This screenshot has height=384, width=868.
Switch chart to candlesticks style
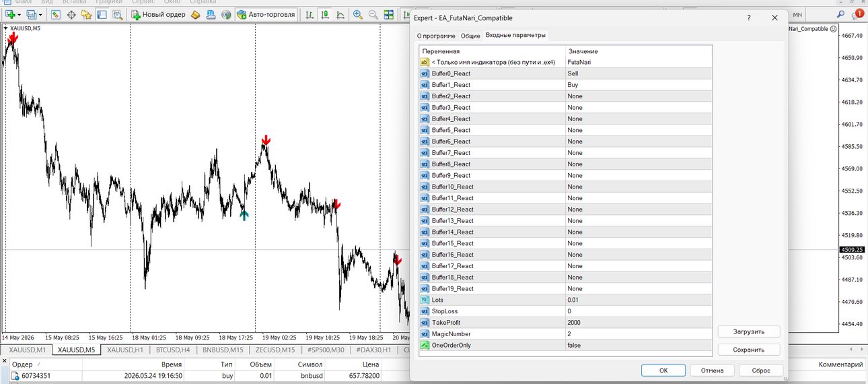[325, 14]
